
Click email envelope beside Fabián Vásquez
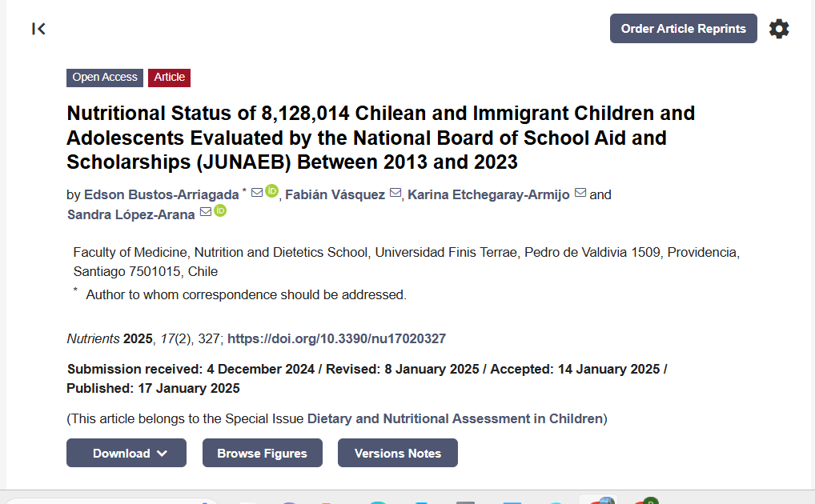point(395,194)
